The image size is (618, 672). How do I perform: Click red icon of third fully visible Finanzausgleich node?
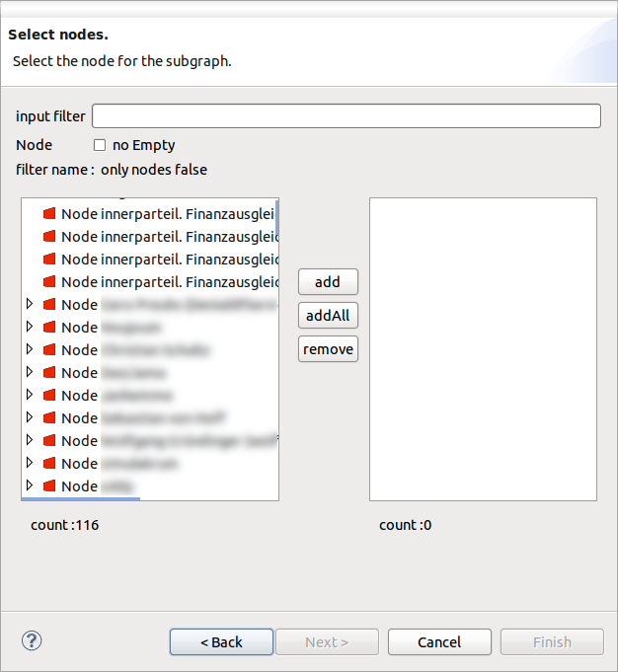point(49,259)
